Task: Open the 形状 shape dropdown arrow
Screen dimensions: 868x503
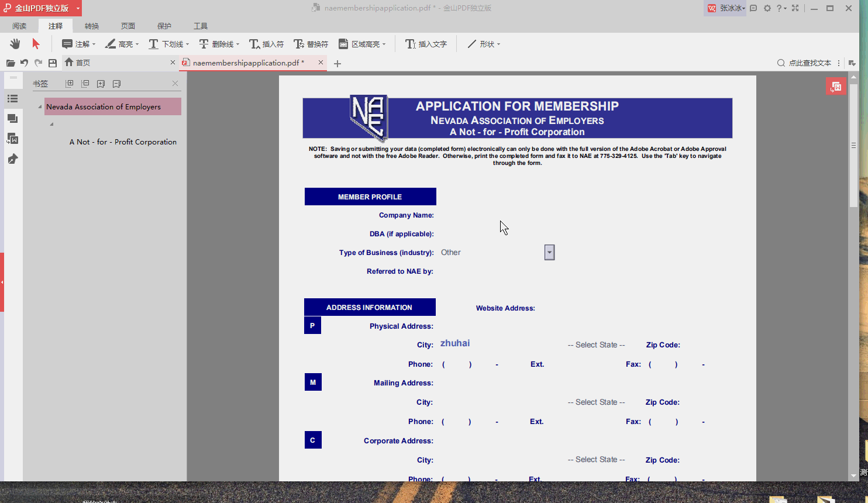Action: pos(498,44)
